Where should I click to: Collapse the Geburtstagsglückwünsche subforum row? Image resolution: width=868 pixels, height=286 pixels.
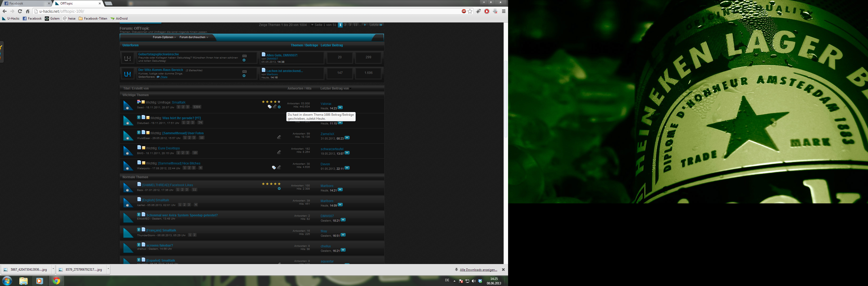click(x=244, y=60)
